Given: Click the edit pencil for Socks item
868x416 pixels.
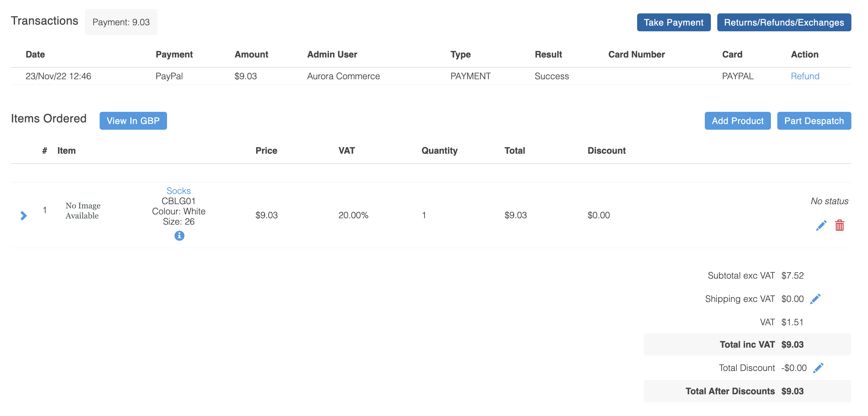Looking at the screenshot, I should [x=821, y=225].
